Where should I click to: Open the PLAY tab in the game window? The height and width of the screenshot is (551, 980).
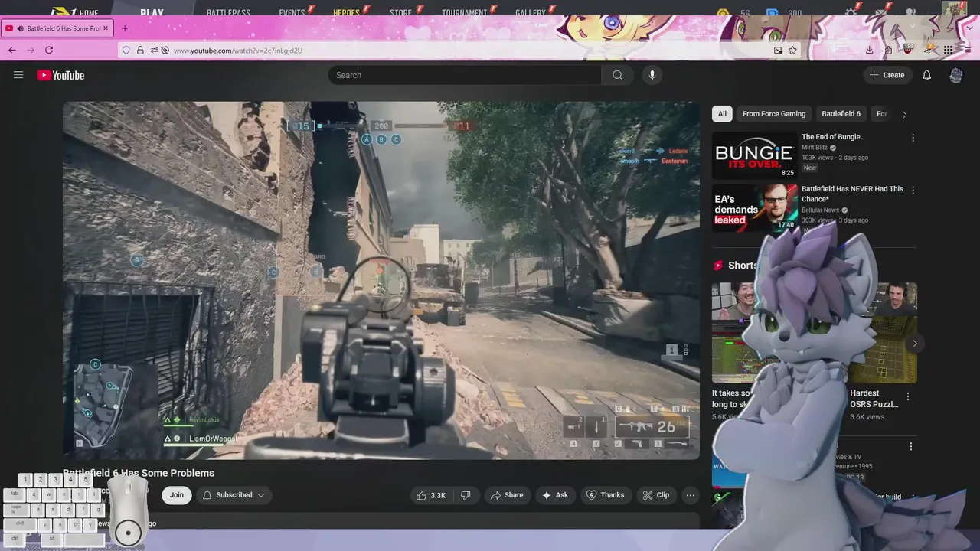[x=152, y=13]
